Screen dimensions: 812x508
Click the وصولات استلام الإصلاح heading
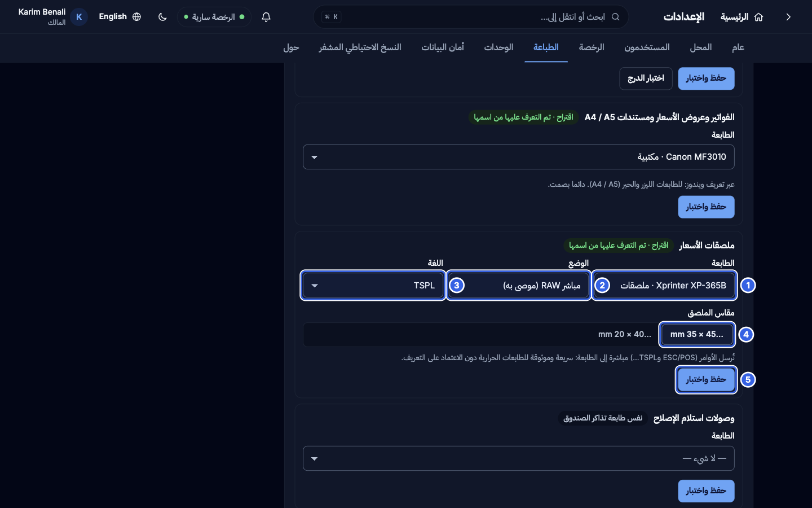click(694, 418)
